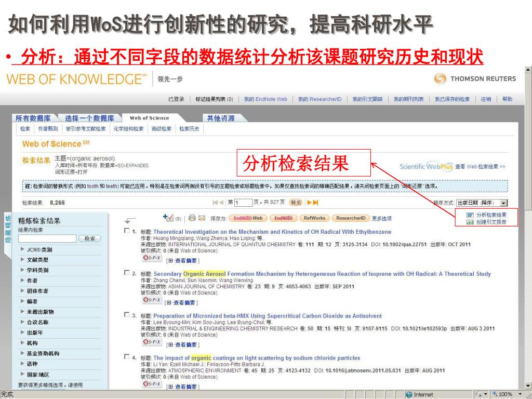
Task: Go to previous page arrow
Action: (221, 203)
